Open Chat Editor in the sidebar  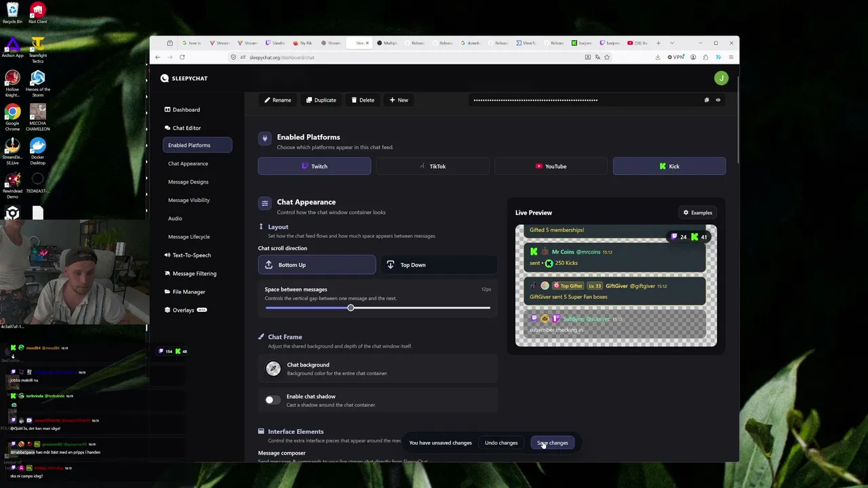(x=182, y=127)
